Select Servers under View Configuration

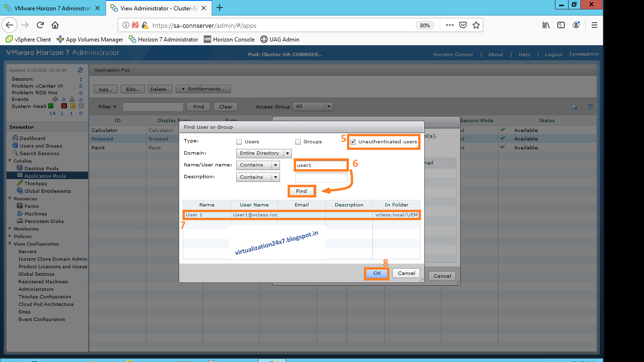(x=27, y=251)
